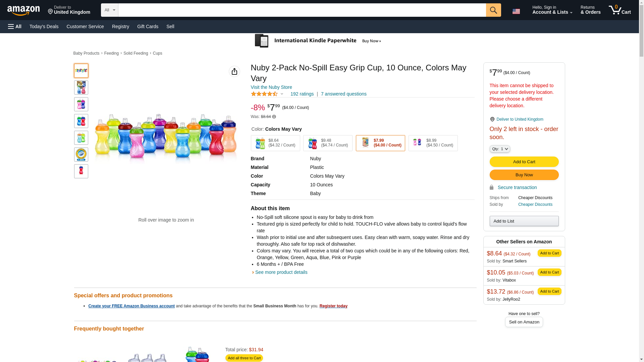
Task: Open the Qty quantity dropdown
Action: tap(499, 149)
